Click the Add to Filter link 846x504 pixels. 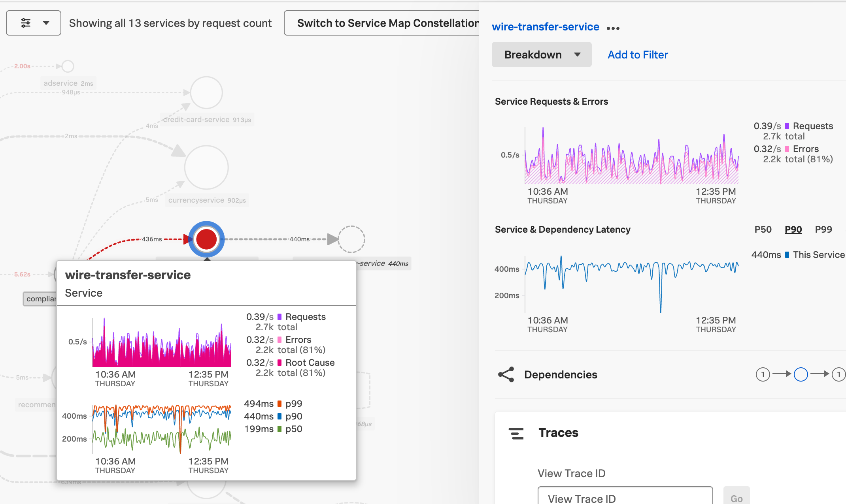point(637,55)
